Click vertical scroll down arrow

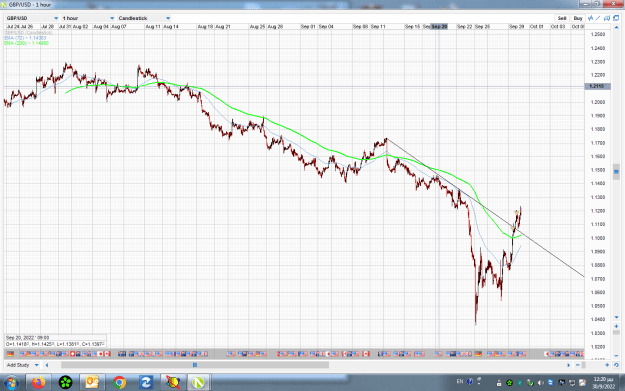tap(616, 317)
